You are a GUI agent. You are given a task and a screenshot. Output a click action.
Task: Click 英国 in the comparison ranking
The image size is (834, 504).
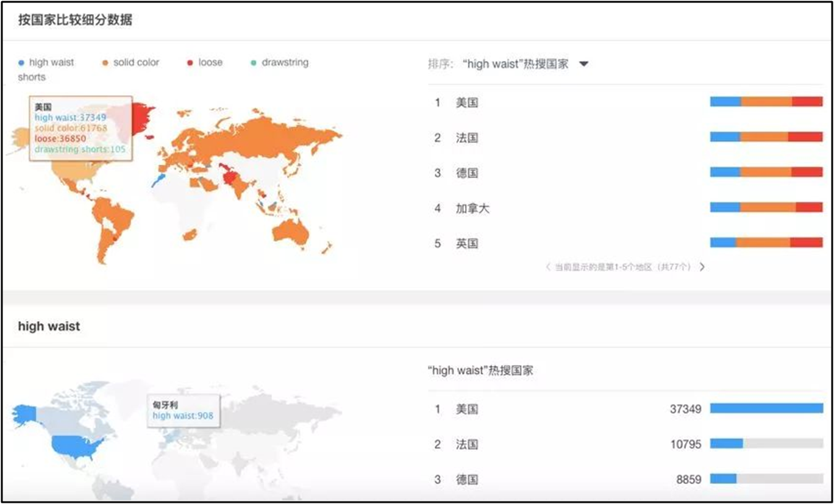[x=467, y=244]
